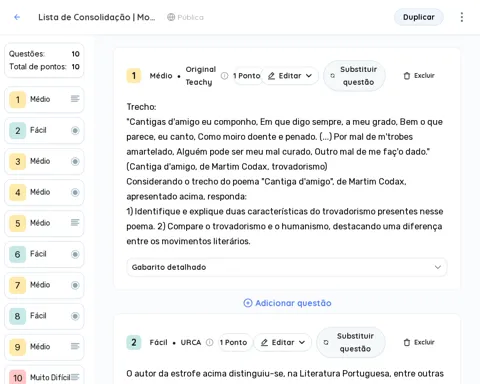
Task: Click radio-type icon on sidebar item 4
Action: [x=75, y=192]
